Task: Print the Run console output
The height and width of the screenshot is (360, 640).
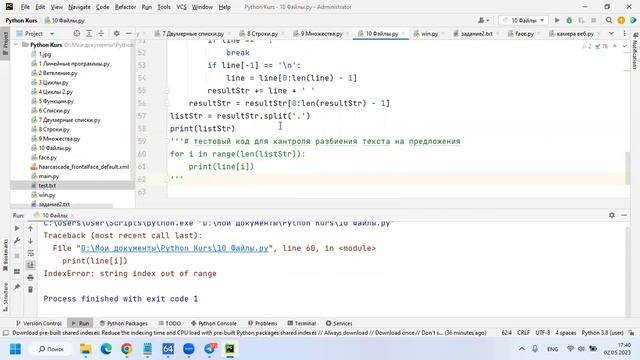Action: (31, 278)
